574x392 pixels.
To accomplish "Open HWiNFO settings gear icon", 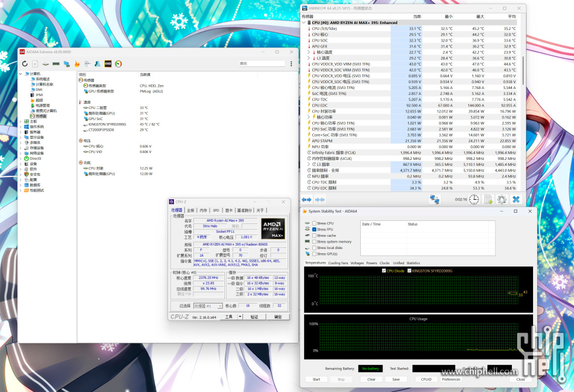I will 501,199.
